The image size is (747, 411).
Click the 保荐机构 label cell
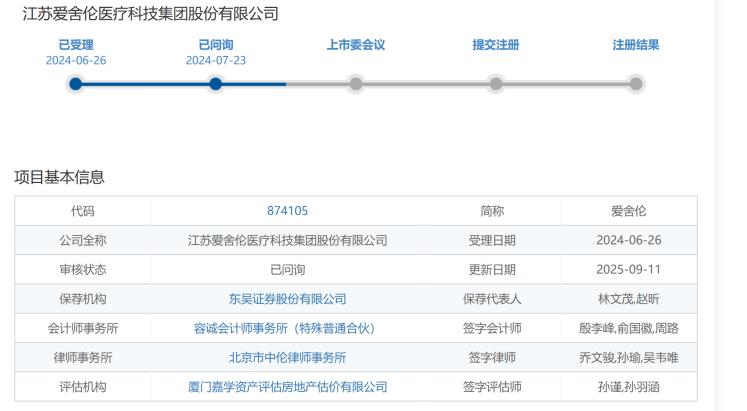tap(83, 299)
